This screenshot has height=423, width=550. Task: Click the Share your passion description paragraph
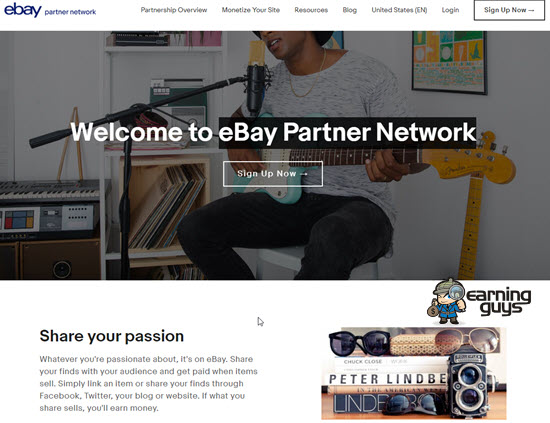click(x=148, y=383)
